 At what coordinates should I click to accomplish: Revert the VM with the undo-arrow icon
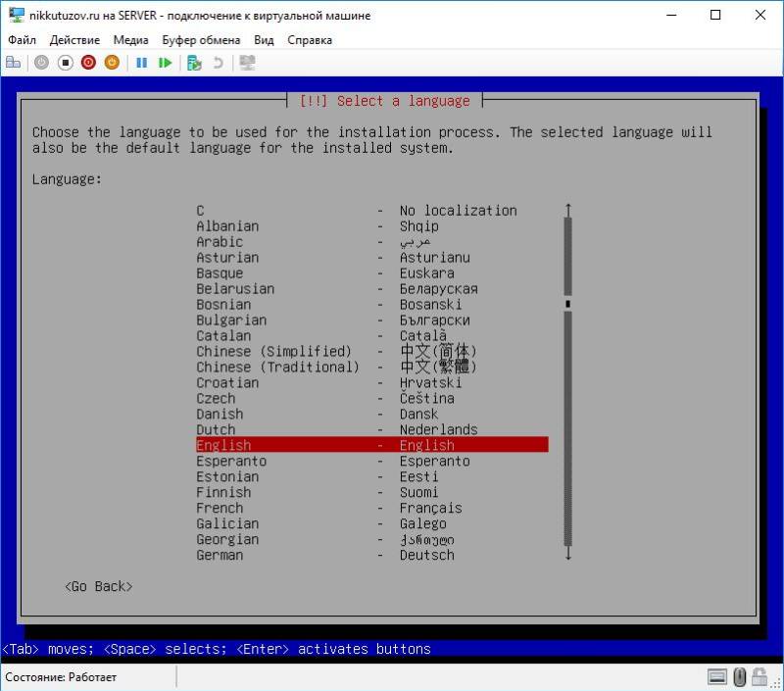(217, 62)
